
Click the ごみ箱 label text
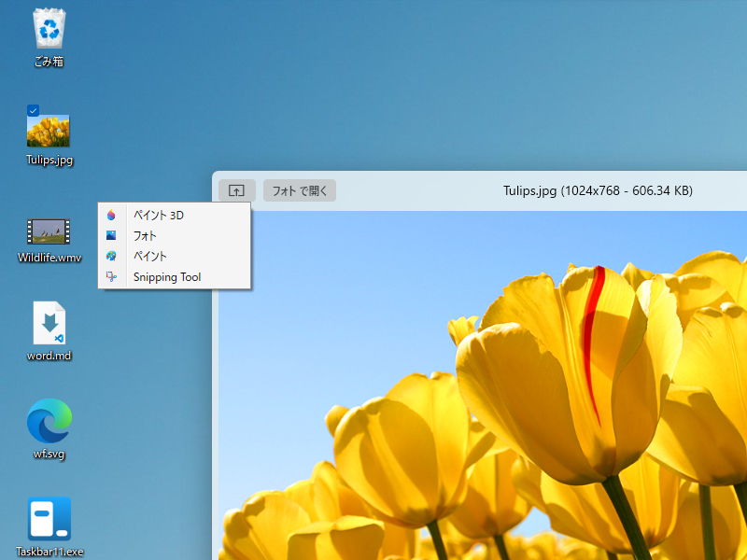49,62
